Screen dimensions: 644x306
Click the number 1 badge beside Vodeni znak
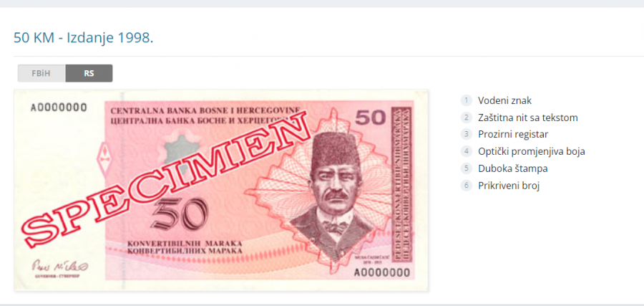point(466,100)
